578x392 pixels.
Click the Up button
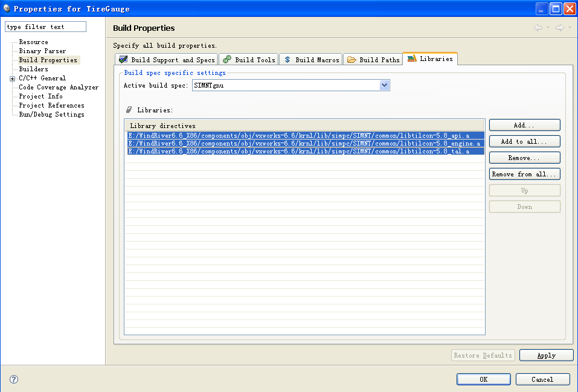tap(525, 190)
